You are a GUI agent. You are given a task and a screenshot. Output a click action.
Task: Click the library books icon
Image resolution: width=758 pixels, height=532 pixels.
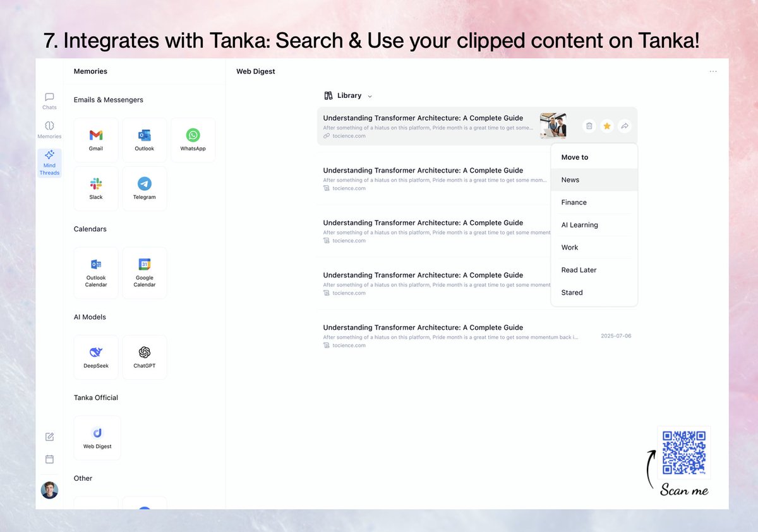click(x=328, y=95)
